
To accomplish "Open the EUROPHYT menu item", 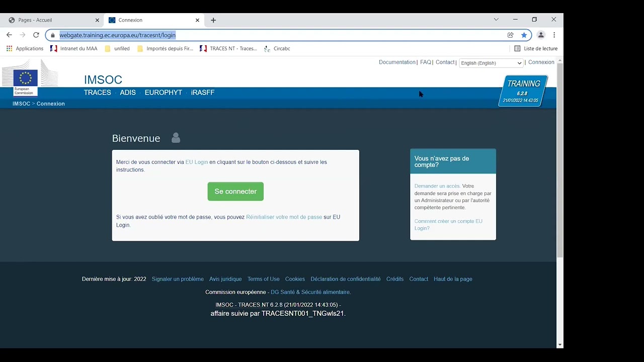I will click(x=164, y=93).
